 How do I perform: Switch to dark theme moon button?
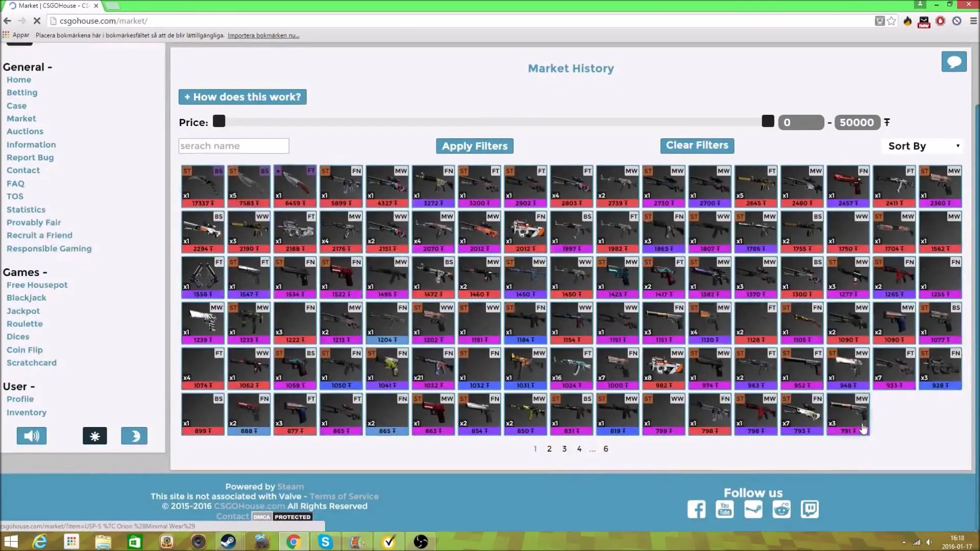point(134,436)
